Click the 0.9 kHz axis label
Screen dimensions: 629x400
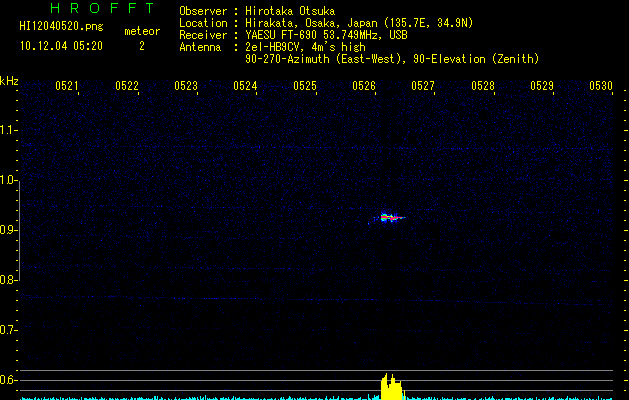click(8, 230)
